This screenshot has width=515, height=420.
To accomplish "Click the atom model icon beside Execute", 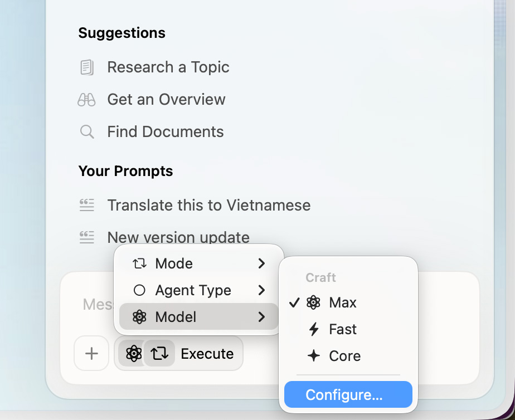I will (133, 353).
